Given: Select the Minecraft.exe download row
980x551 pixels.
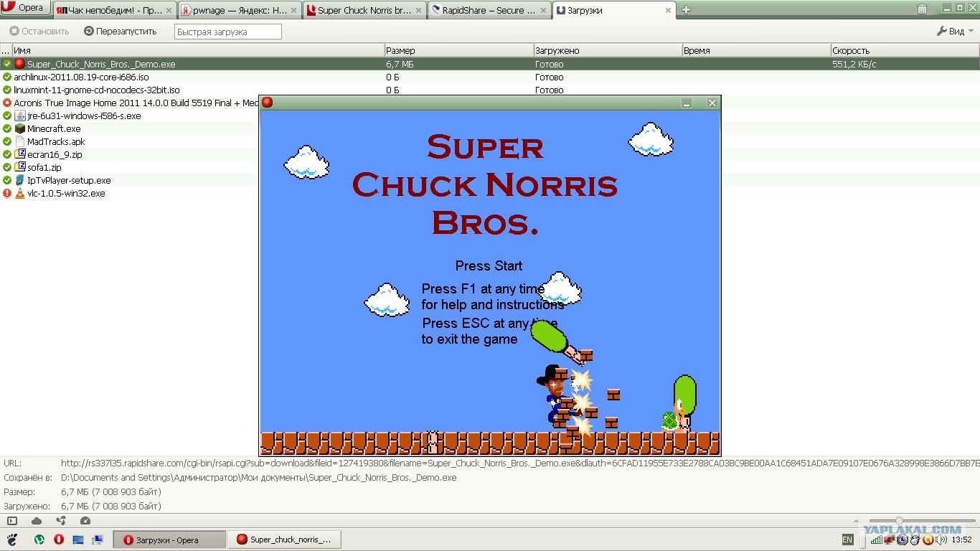Looking at the screenshot, I should click(x=129, y=128).
